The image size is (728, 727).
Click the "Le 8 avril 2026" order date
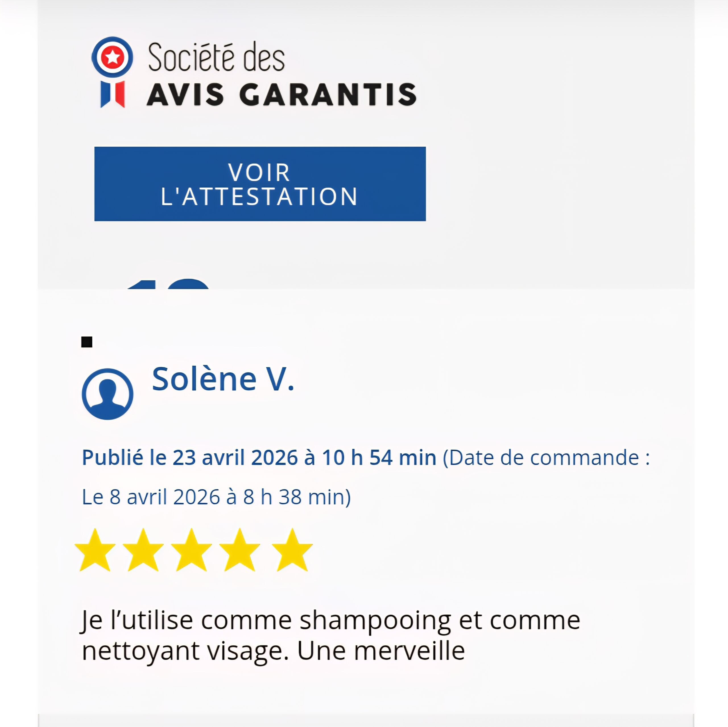click(151, 497)
